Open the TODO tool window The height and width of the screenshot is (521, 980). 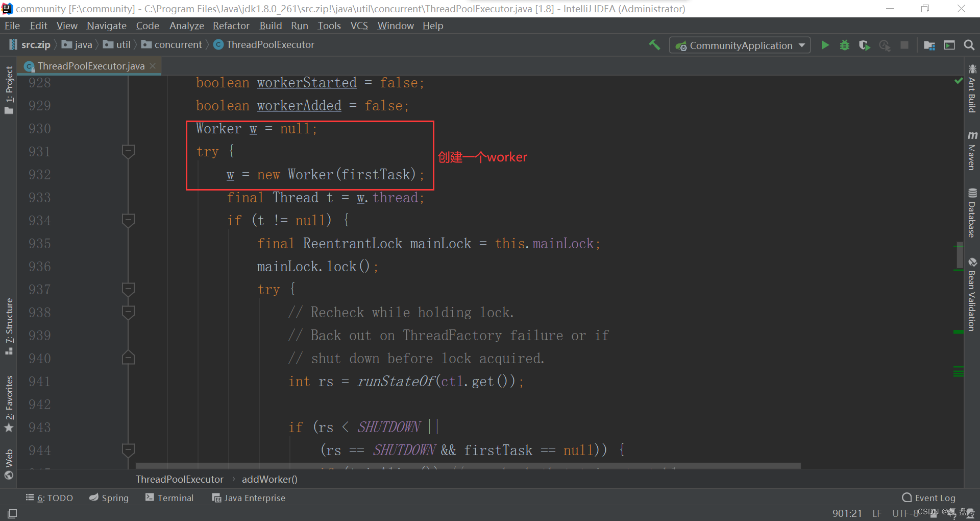[50, 498]
